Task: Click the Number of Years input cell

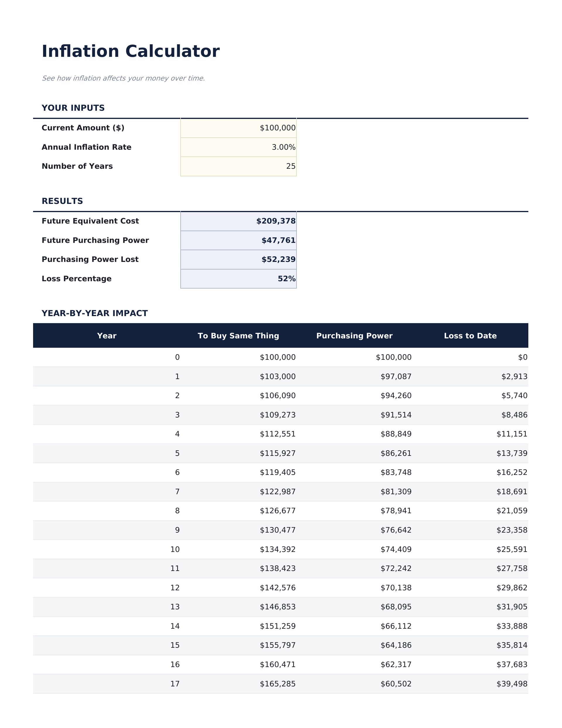Action: (x=238, y=166)
